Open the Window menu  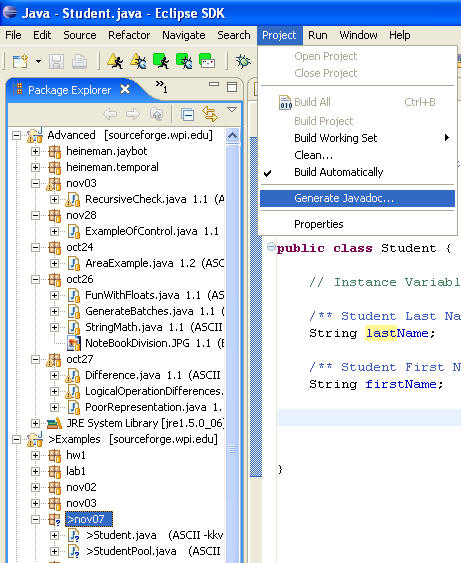tap(358, 35)
